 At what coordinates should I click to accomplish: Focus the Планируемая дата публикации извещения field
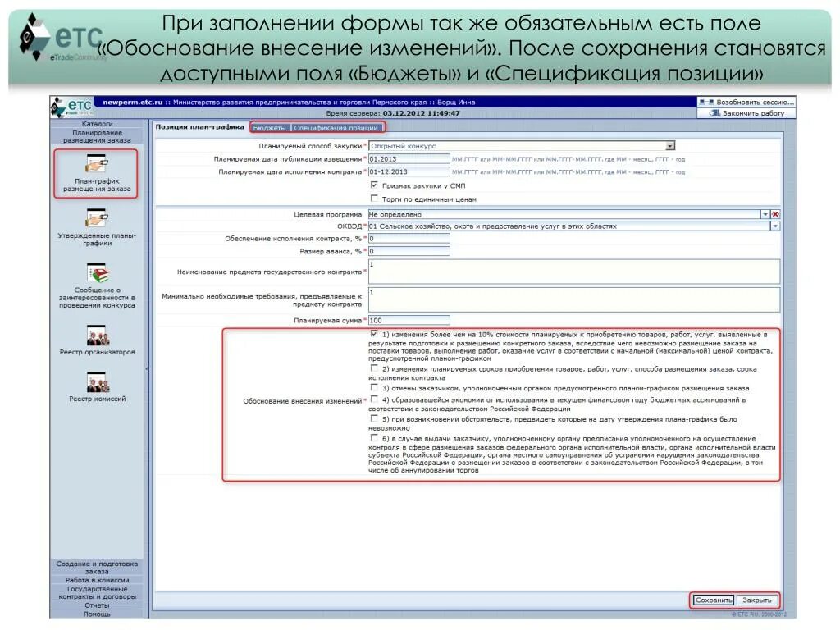point(409,159)
